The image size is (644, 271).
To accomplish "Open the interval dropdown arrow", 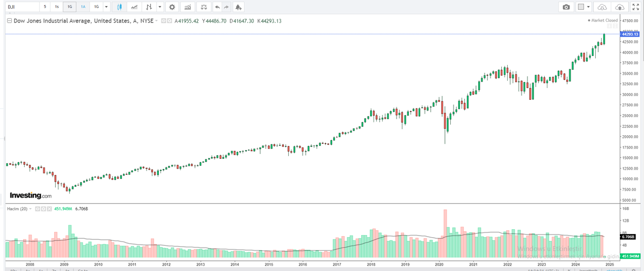I will (107, 7).
